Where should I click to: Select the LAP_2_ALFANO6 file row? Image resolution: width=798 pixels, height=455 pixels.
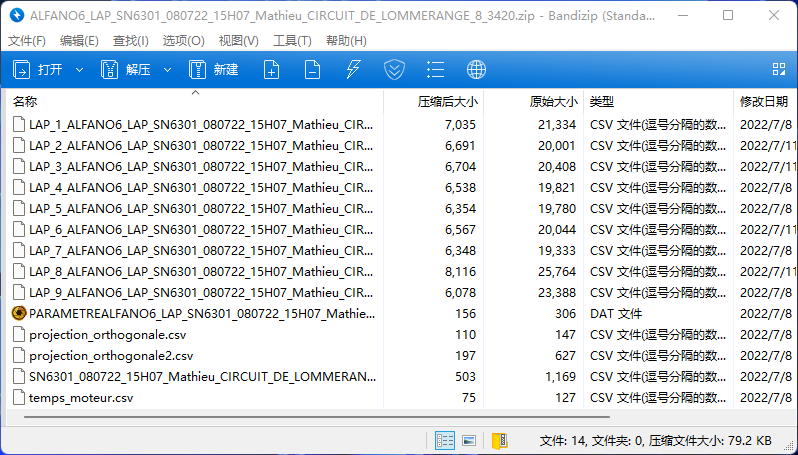coord(401,146)
